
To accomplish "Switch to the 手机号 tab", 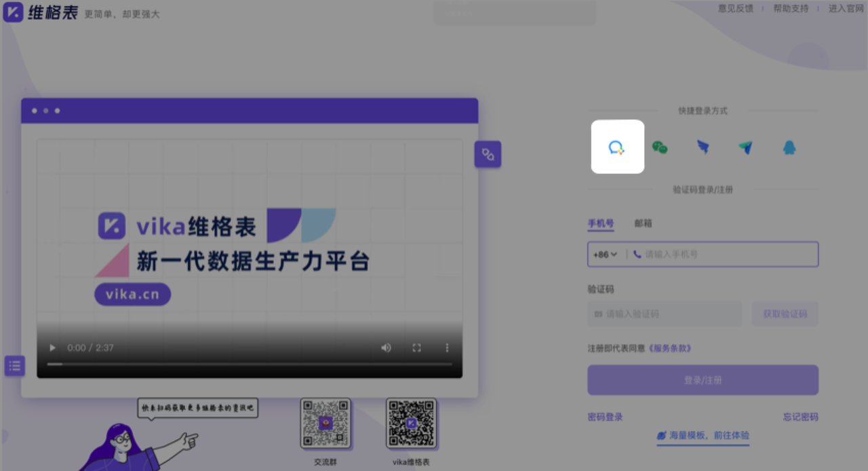I will 600,223.
